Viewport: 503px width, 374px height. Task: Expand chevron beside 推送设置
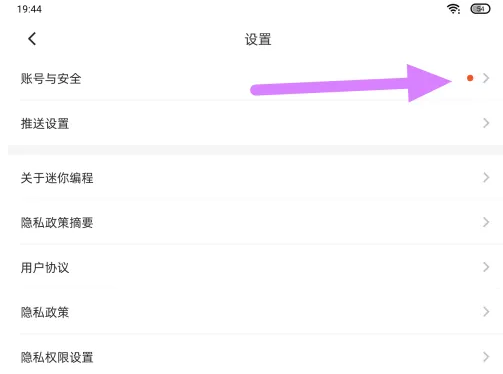pyautogui.click(x=486, y=123)
